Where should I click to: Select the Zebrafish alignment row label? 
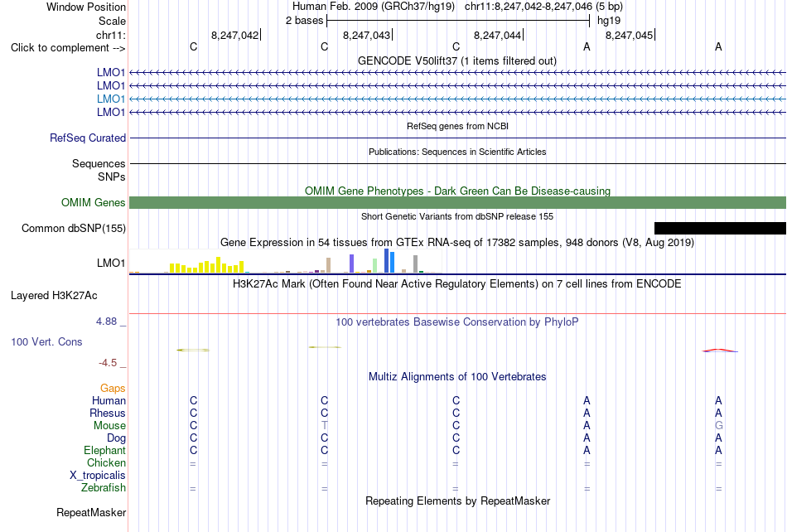click(x=104, y=487)
